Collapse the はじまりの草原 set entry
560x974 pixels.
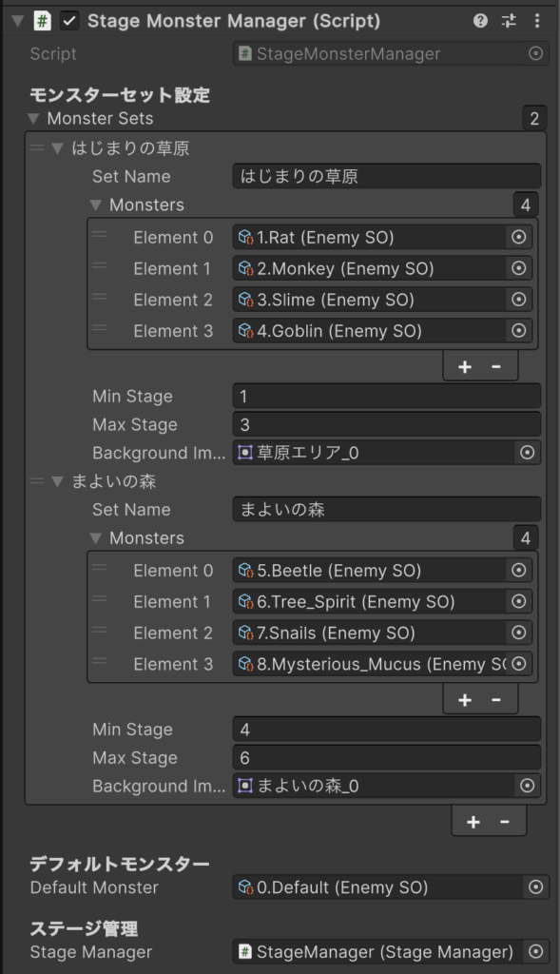[x=58, y=147]
